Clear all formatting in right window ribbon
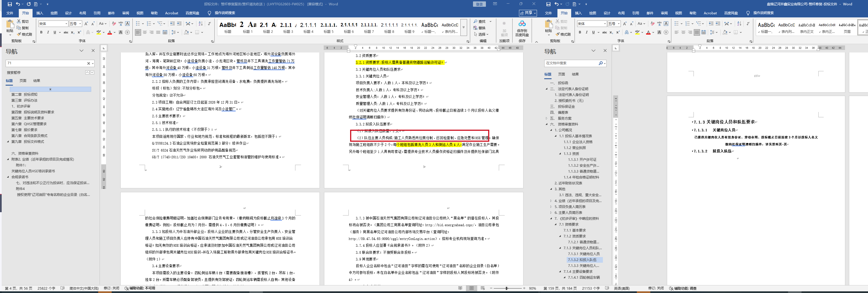This screenshot has width=868, height=293. 653,24
